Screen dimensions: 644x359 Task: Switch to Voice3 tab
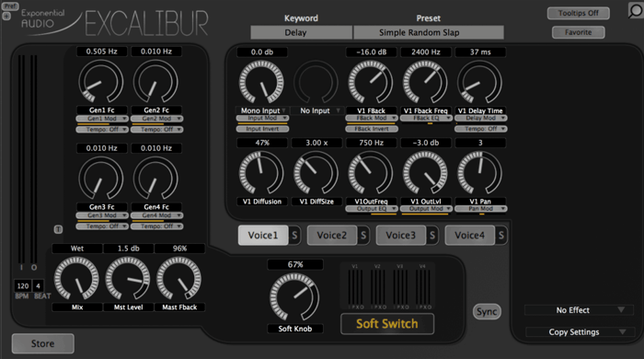pos(401,236)
